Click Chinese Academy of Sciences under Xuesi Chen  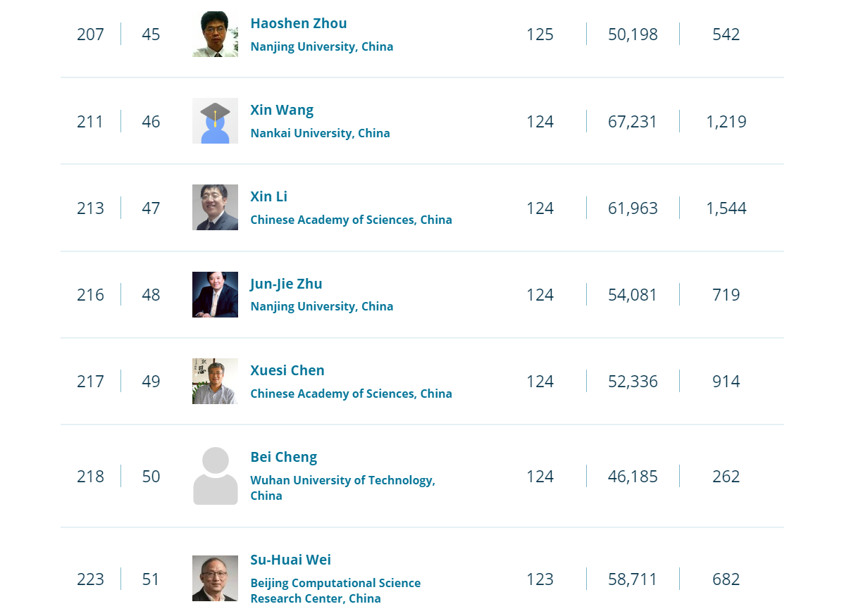pyautogui.click(x=351, y=394)
